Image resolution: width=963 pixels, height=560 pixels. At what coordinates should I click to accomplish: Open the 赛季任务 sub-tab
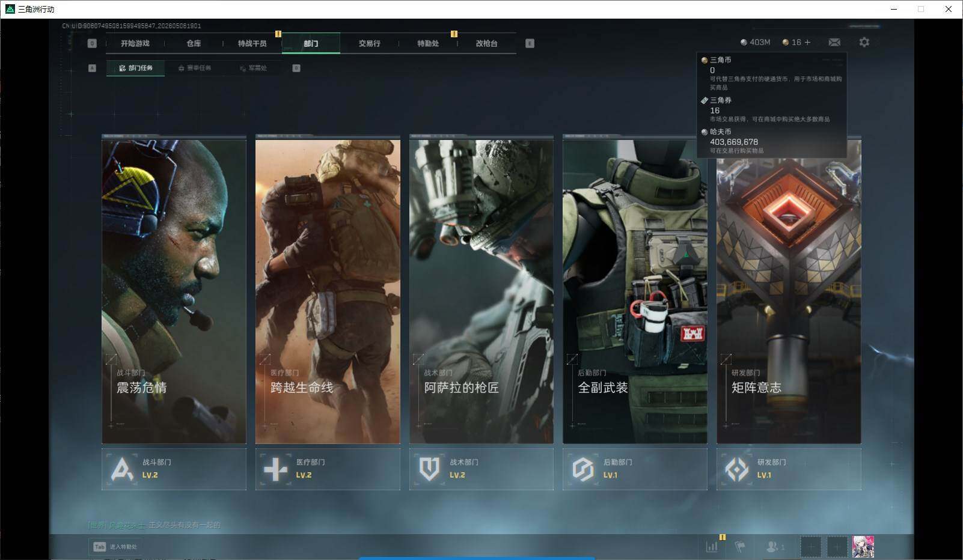point(195,68)
